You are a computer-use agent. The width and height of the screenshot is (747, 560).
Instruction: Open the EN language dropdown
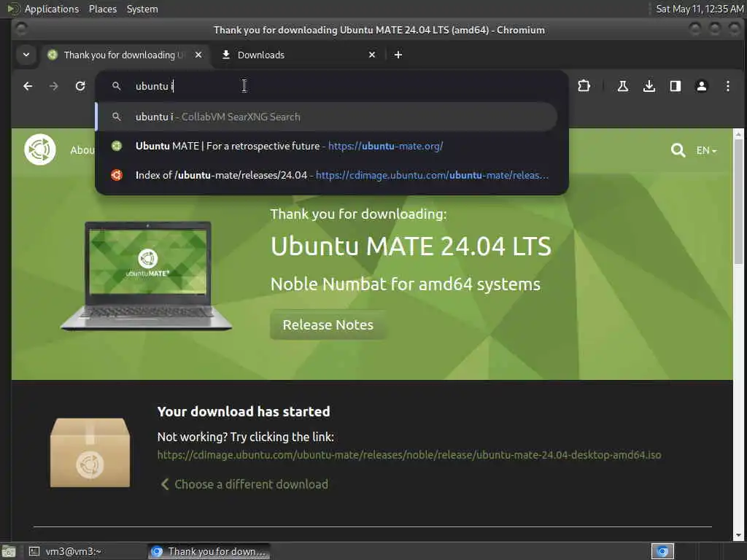[x=706, y=150]
